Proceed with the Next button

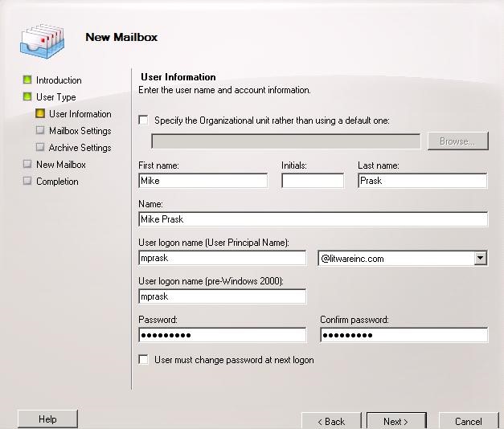pos(396,421)
